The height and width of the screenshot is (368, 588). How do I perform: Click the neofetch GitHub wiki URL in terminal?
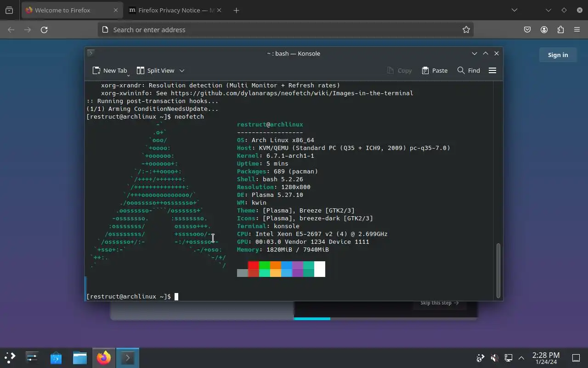point(292,93)
